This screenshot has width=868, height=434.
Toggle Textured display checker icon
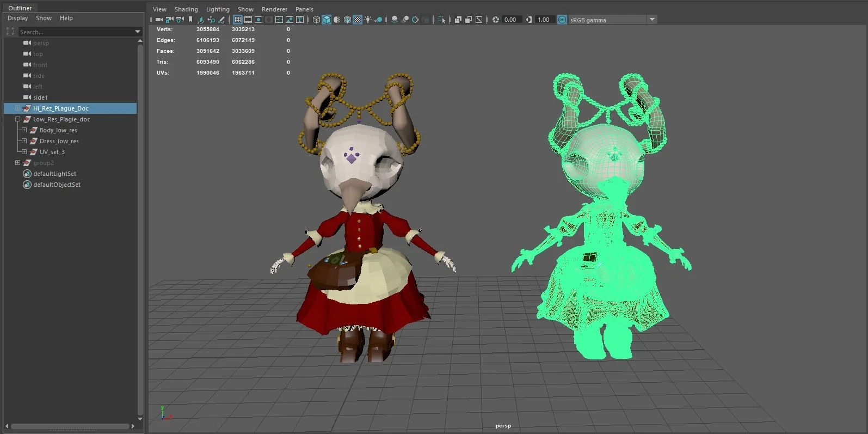click(358, 20)
